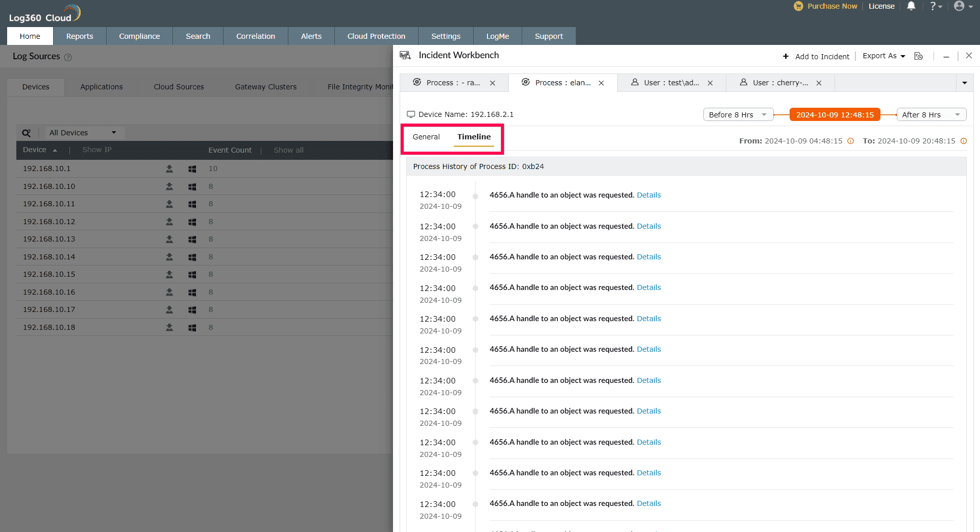Click the Windows icon for 192.168.10.18
Screen dimensions: 980x532
tap(192, 327)
